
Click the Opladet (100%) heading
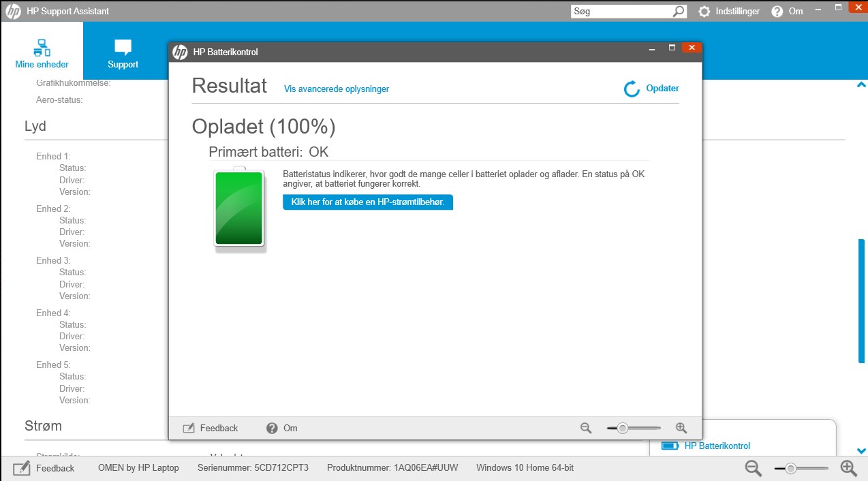(264, 126)
